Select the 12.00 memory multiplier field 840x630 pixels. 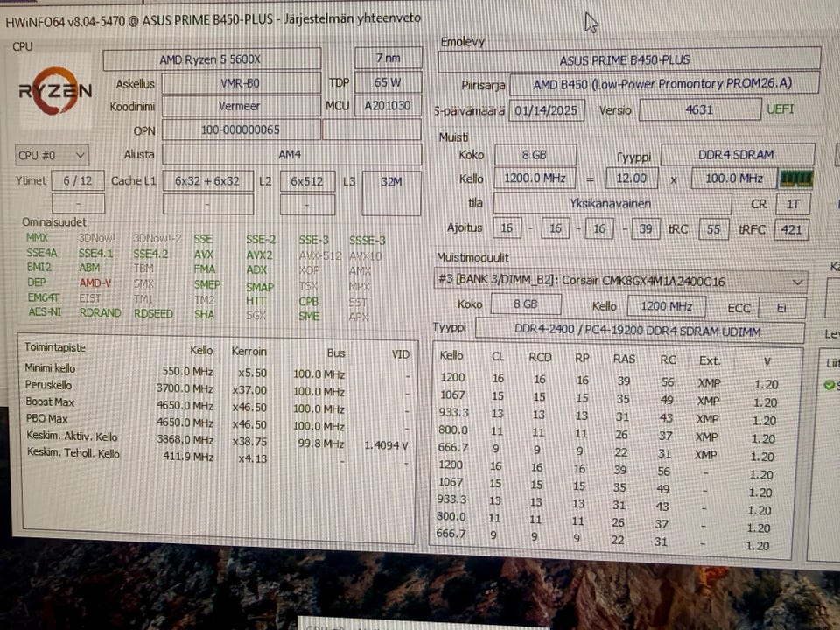coord(632,178)
